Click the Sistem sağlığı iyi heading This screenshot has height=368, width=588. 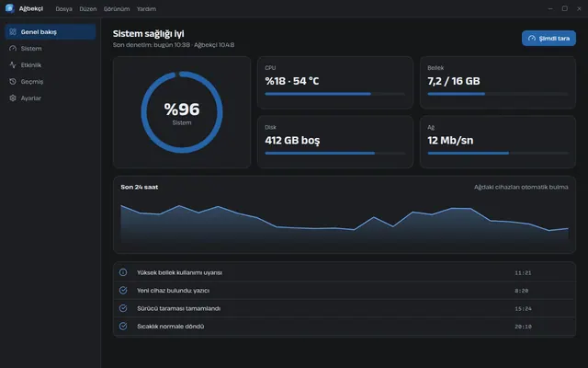click(149, 34)
